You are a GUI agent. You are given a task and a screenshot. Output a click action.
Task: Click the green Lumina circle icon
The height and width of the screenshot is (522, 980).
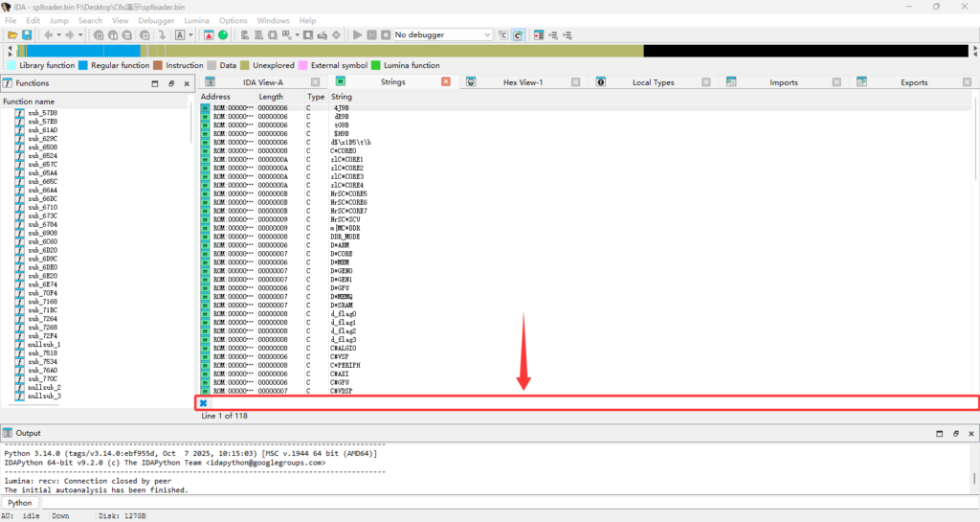[223, 34]
